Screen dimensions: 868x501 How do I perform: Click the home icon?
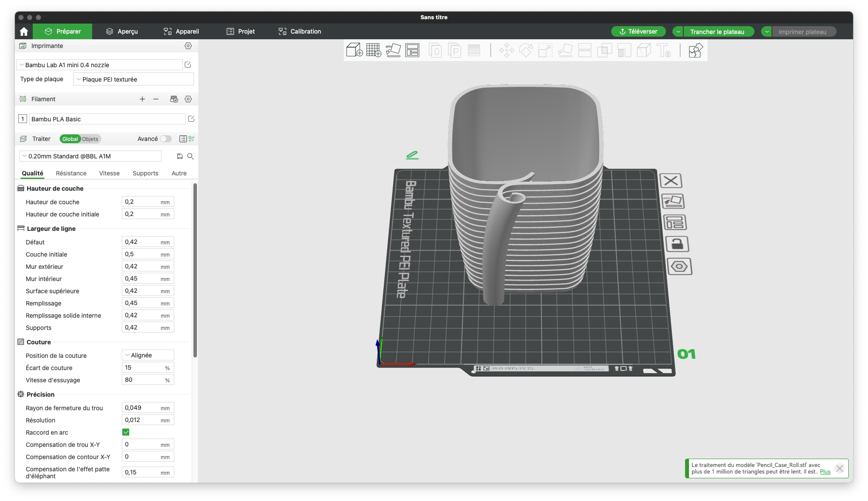tap(24, 31)
